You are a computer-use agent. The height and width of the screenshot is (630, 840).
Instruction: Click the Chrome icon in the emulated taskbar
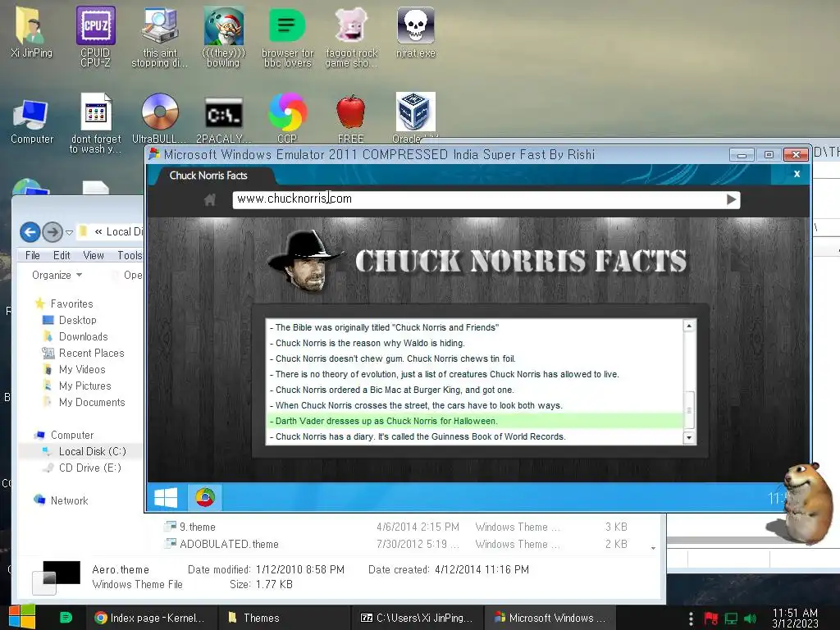(205, 498)
